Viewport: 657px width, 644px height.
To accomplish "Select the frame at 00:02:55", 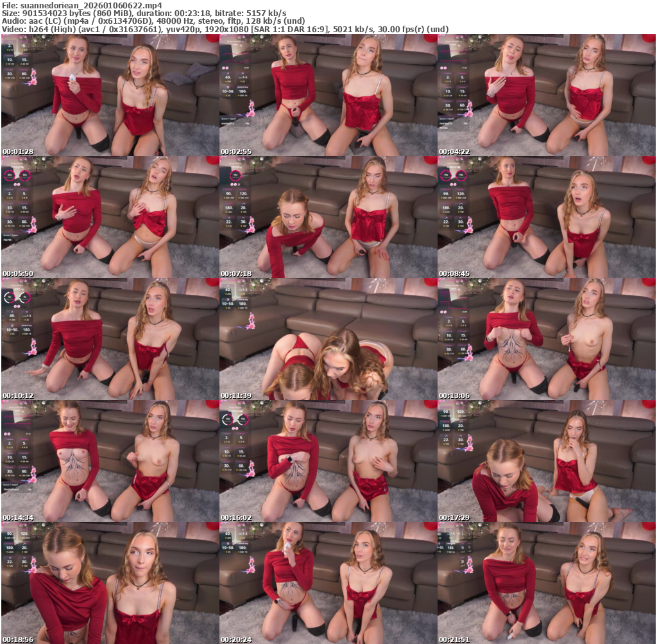I will pyautogui.click(x=328, y=95).
